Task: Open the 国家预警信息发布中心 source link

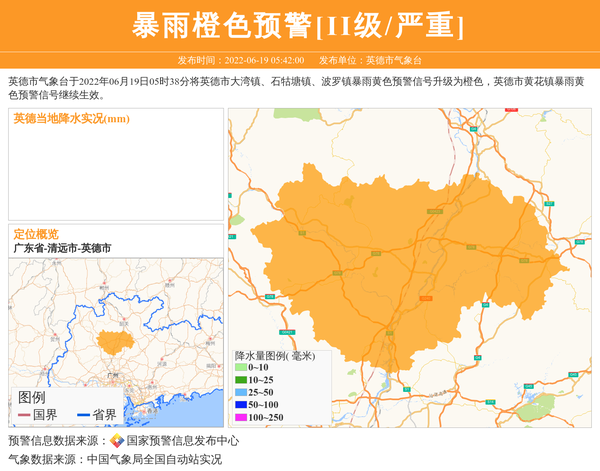Action: pos(183,441)
